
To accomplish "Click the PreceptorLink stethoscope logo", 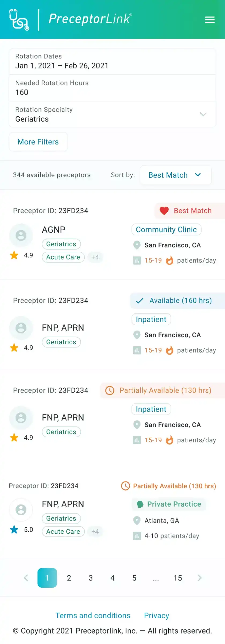I will (x=19, y=20).
